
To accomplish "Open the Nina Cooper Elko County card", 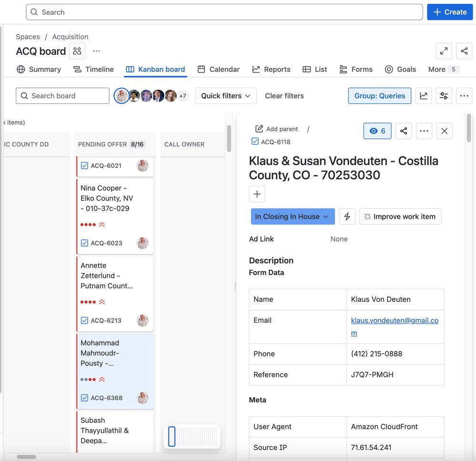I will coord(115,216).
